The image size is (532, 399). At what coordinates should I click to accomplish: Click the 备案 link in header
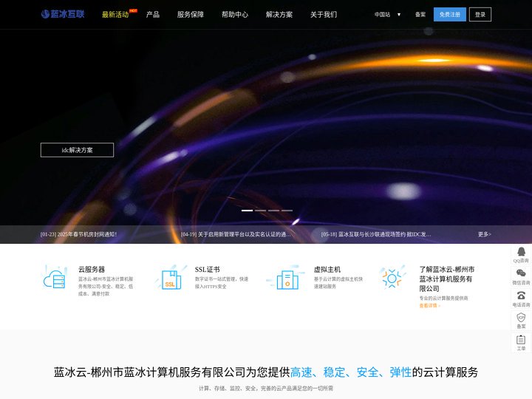[420, 15]
